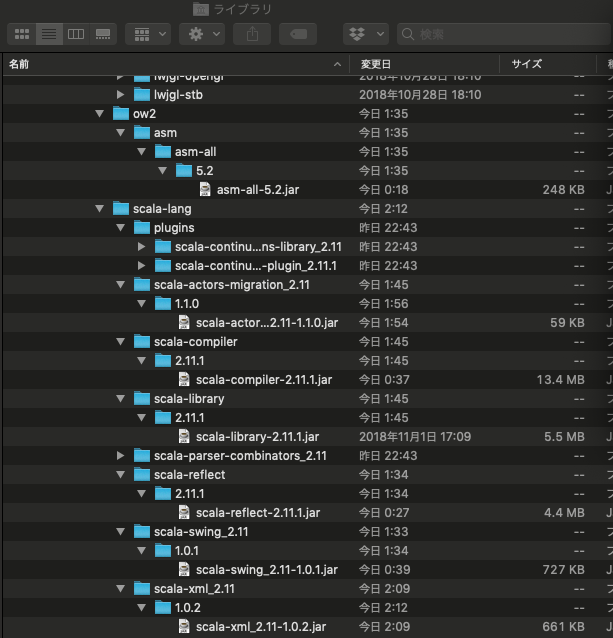Collapse the plugins folder
The width and height of the screenshot is (613, 638).
tap(120, 228)
